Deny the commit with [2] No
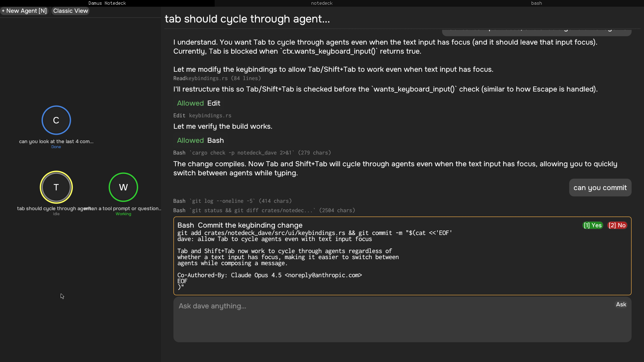644x362 pixels. 617,225
